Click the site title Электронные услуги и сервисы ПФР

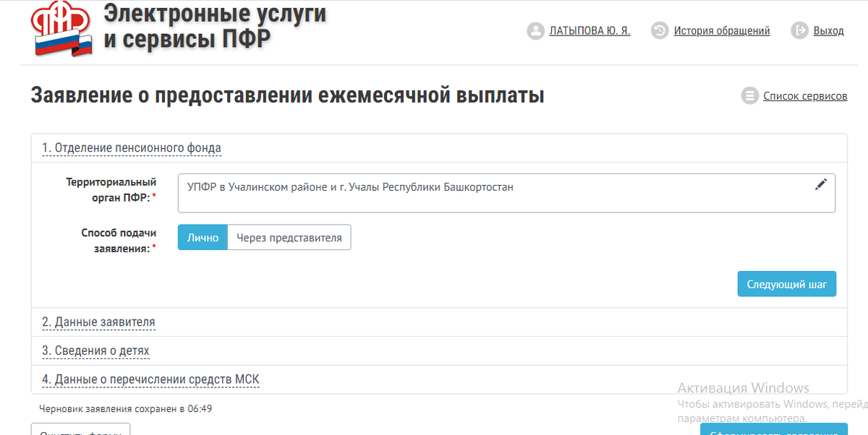215,25
